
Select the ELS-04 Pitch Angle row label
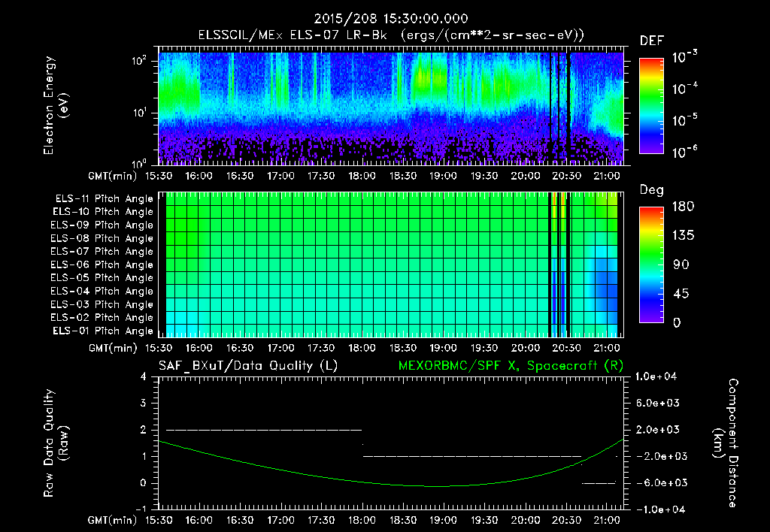102,292
